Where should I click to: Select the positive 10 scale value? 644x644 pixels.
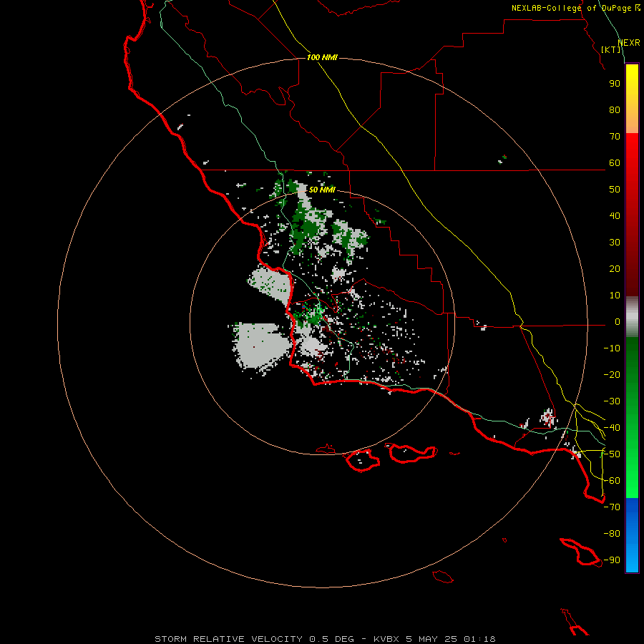615,296
